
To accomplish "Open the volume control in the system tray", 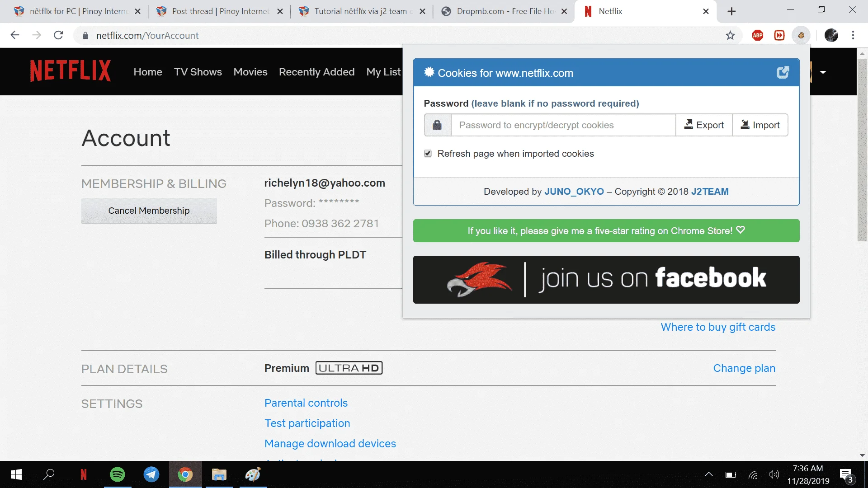I will [774, 474].
